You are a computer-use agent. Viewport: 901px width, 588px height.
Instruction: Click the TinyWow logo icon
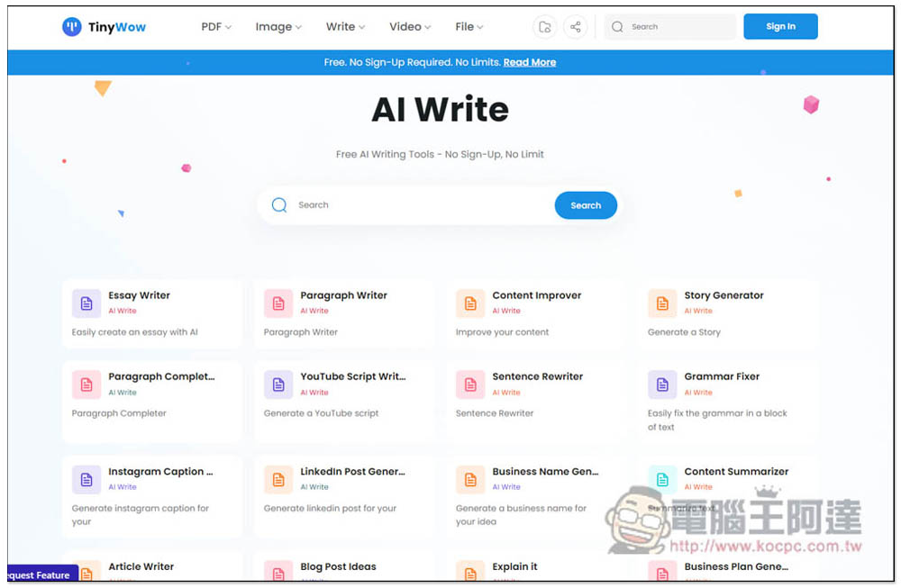click(72, 26)
